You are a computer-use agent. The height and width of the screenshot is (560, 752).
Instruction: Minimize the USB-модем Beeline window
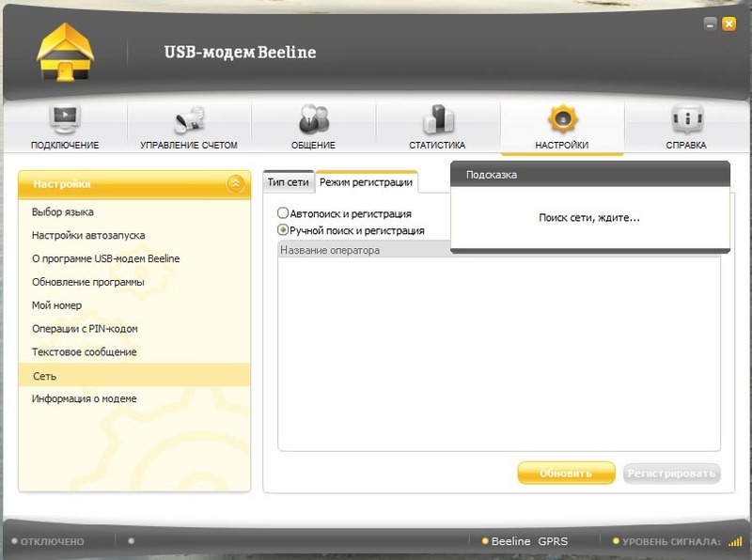point(711,23)
